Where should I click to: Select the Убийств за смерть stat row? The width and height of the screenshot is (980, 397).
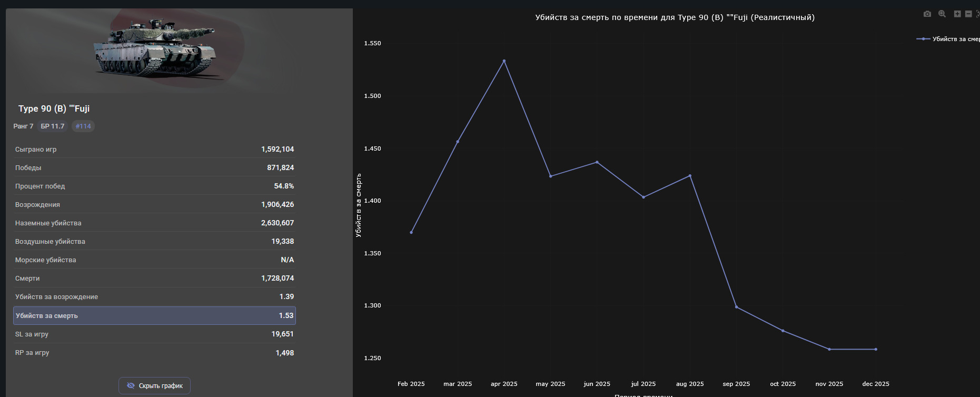click(x=154, y=316)
